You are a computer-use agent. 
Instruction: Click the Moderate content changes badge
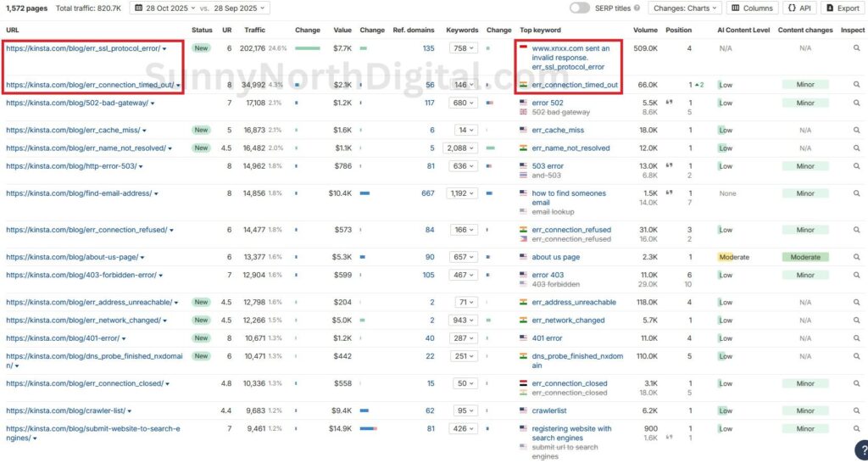[x=805, y=257]
